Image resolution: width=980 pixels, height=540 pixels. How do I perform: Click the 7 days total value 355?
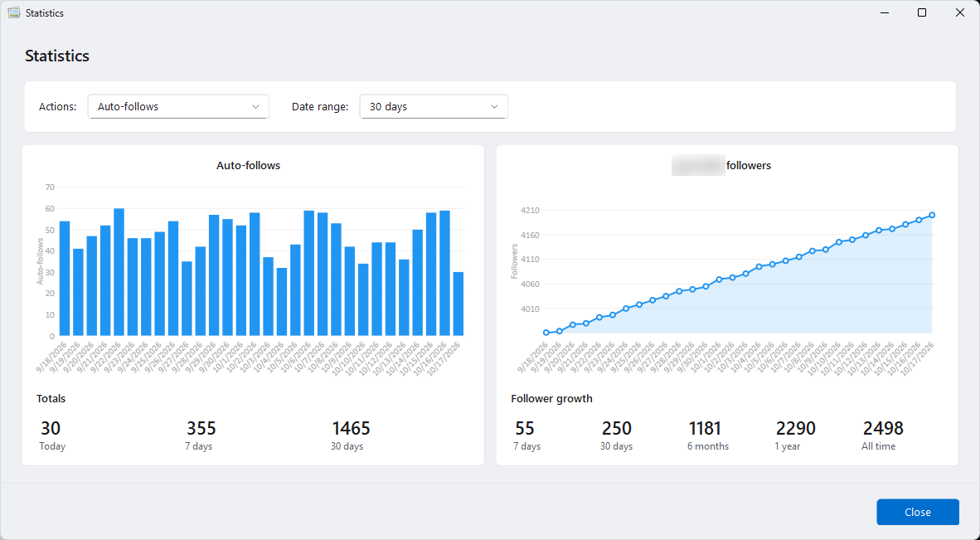[201, 428]
